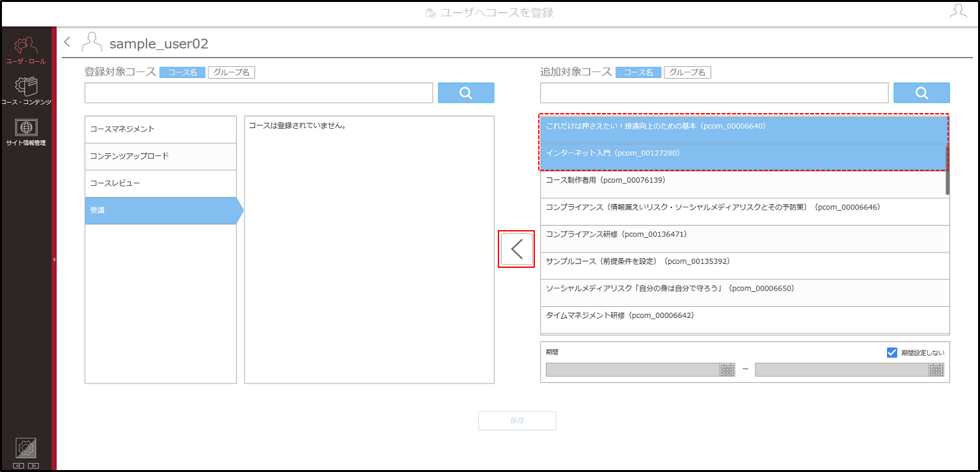Open the サイト情報管理 sidebar section
Screen dimensions: 980x472
pos(26,132)
